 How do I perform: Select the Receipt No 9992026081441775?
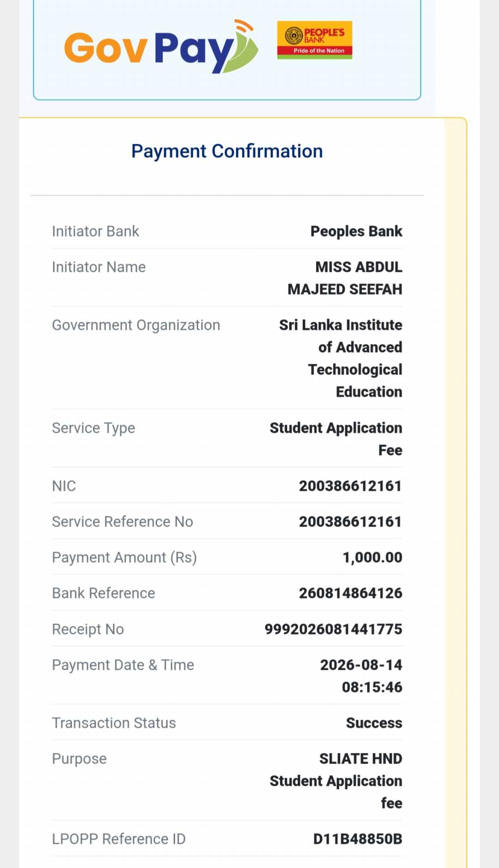[334, 629]
